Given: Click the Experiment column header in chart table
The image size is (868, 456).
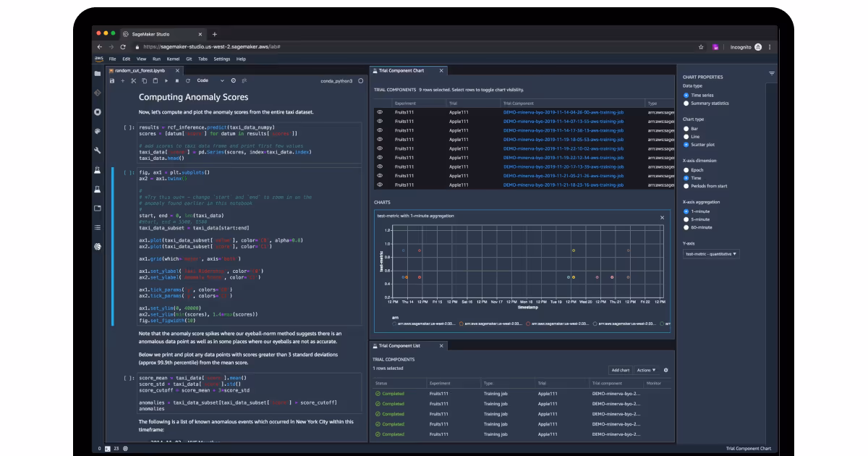Looking at the screenshot, I should click(405, 104).
